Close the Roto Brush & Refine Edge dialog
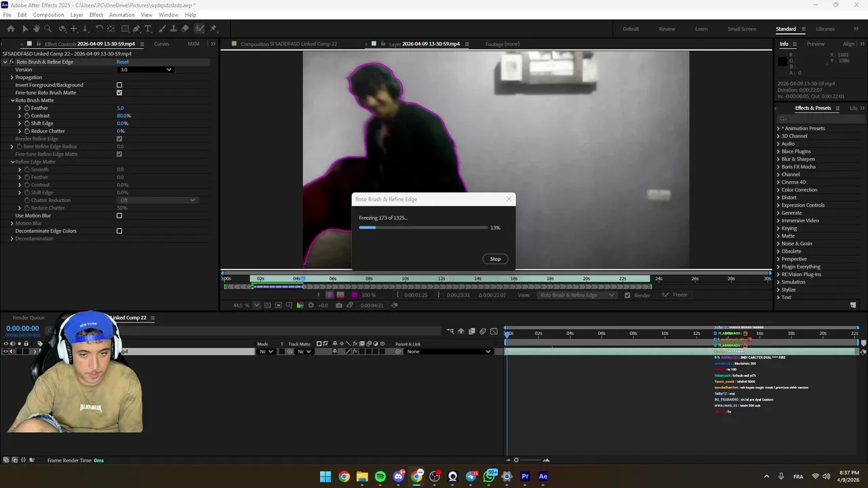Viewport: 868px width, 488px height. point(509,199)
